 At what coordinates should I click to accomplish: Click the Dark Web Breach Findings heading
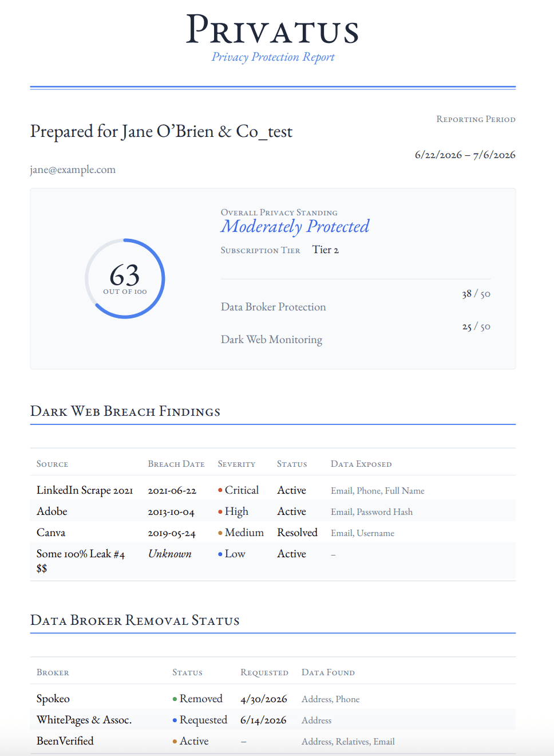tap(125, 411)
